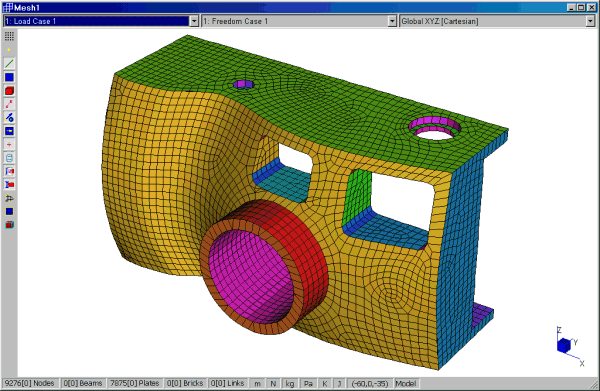Click the red and teal cube icon
Viewport: 600px width, 391px height.
click(x=9, y=225)
